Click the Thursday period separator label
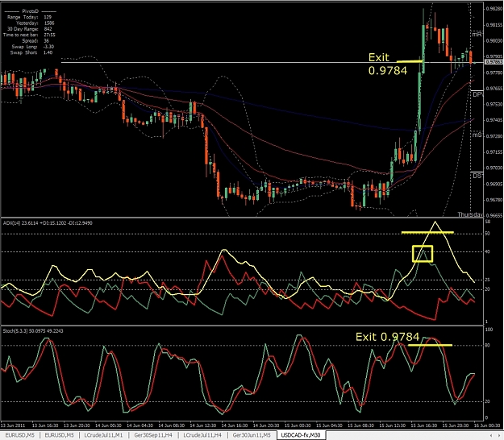This screenshot has width=504, height=440. (470, 214)
